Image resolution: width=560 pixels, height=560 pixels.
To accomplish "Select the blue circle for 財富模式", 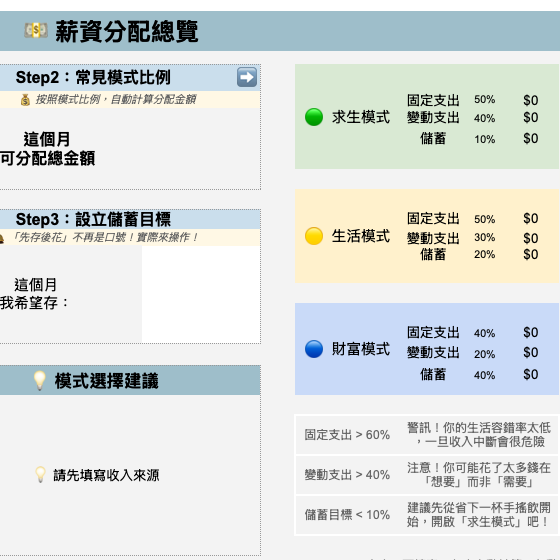I will 314,349.
